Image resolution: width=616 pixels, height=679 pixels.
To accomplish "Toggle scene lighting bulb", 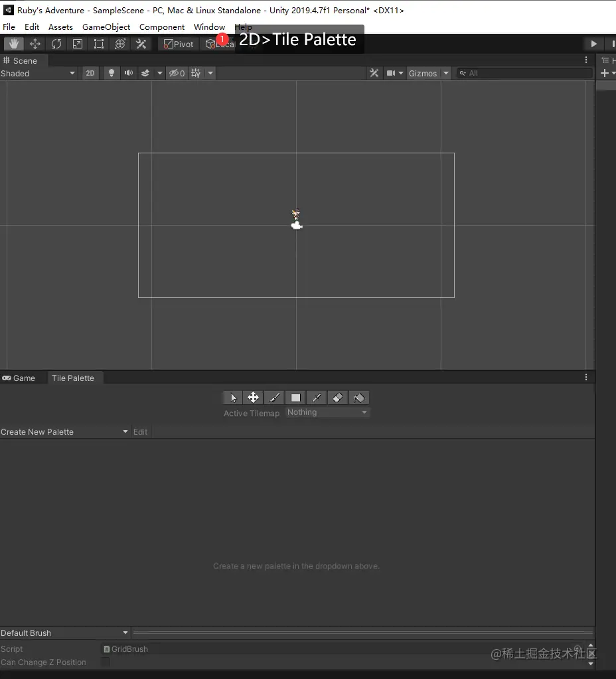I will coord(112,73).
